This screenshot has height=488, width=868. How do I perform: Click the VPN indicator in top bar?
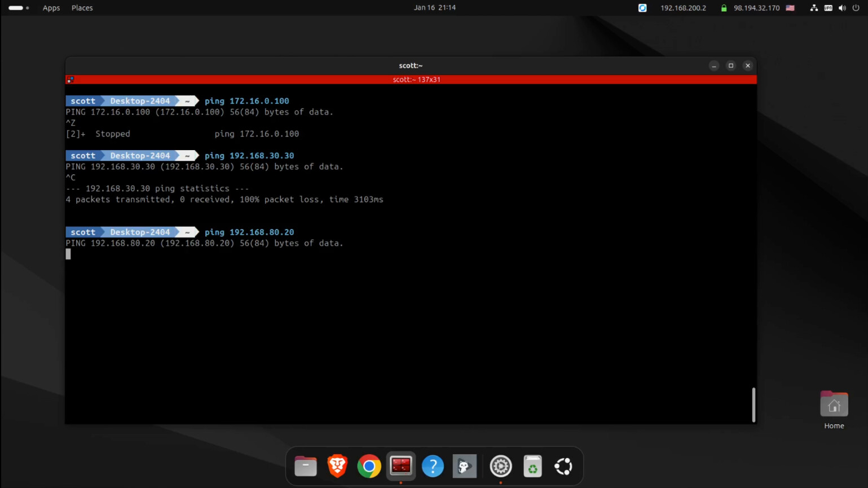click(828, 8)
